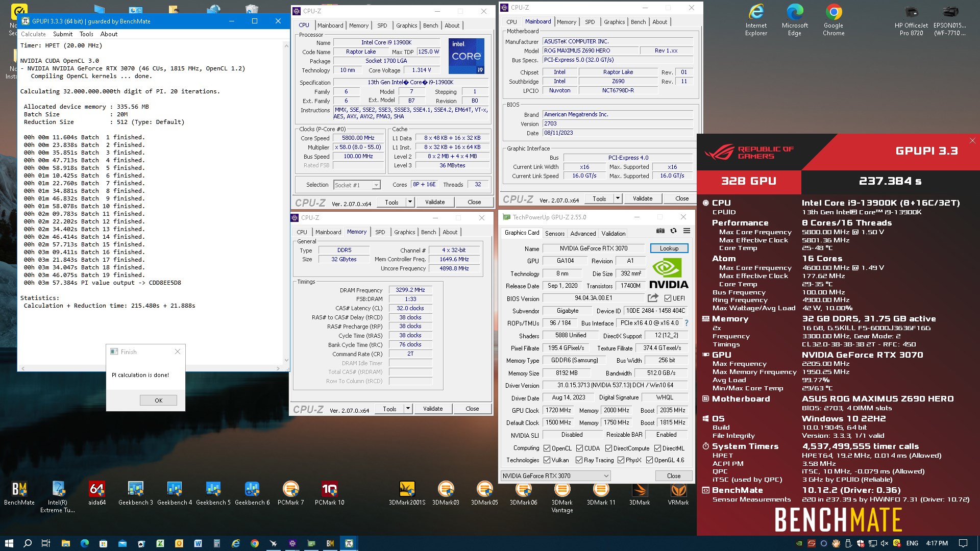The image size is (980, 551).
Task: Open Bench tab in CPU-Z Mainboard window
Action: [638, 22]
